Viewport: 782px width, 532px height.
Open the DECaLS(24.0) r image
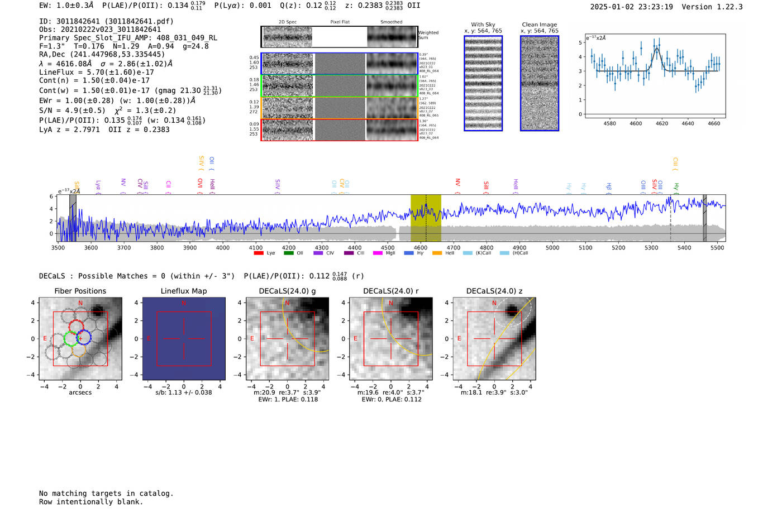click(390, 339)
